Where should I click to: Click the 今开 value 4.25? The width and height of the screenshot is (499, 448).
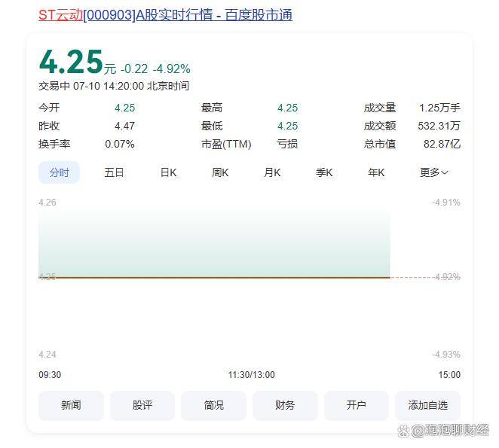[x=125, y=108]
